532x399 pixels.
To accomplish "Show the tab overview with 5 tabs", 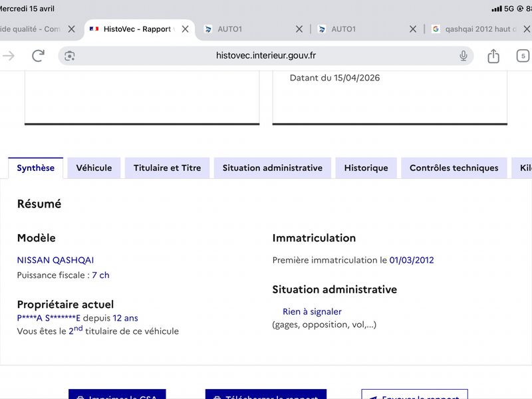I will [523, 56].
